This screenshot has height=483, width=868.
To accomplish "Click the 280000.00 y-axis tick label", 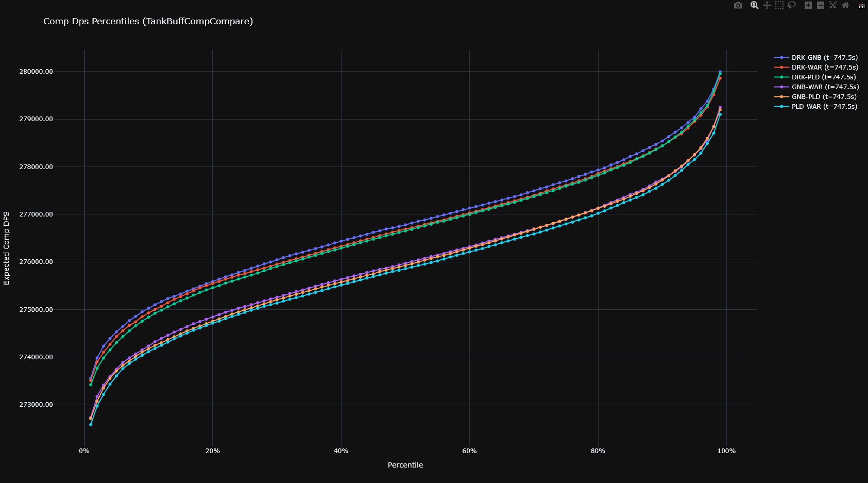I will [36, 72].
